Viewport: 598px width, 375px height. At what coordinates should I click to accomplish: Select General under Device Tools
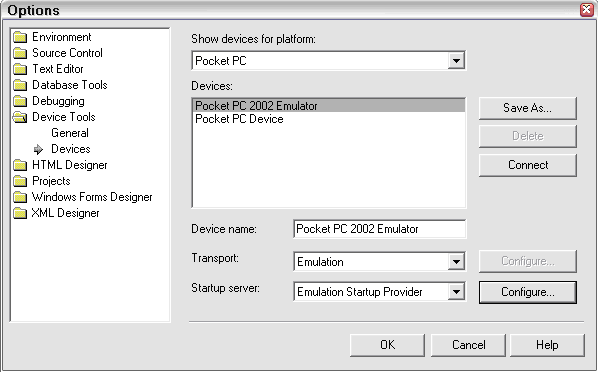click(x=70, y=133)
